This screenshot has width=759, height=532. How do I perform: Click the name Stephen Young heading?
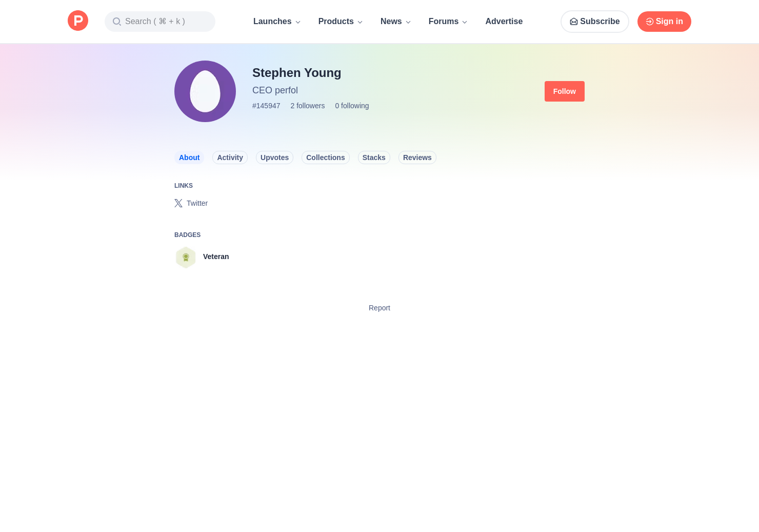pos(297,73)
